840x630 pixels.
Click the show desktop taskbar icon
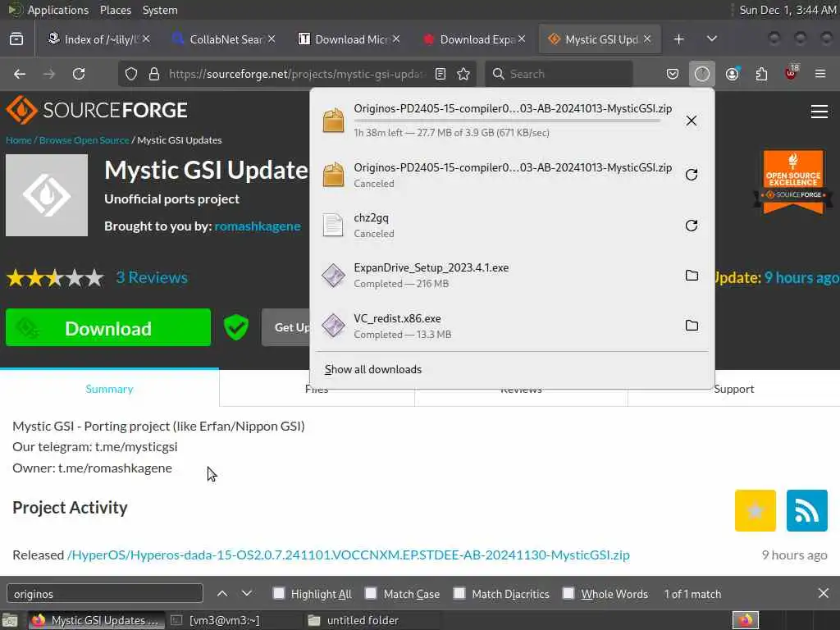10,620
